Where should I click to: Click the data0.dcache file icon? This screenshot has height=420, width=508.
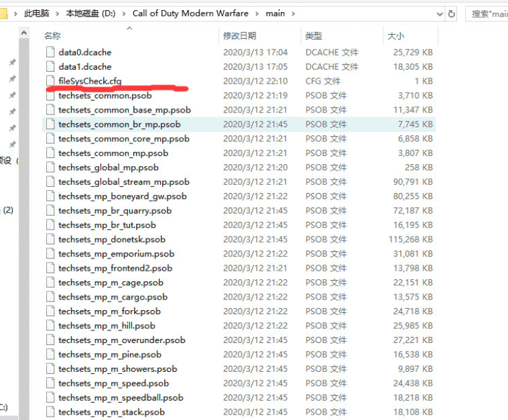tap(50, 52)
